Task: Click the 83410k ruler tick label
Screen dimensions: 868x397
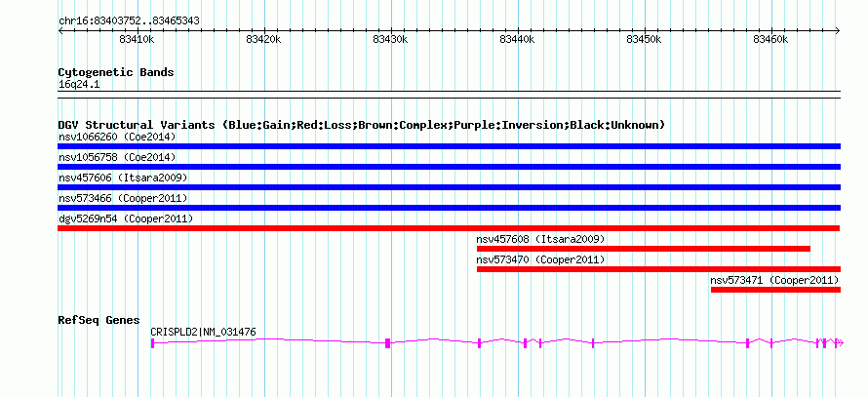Action: [x=137, y=39]
